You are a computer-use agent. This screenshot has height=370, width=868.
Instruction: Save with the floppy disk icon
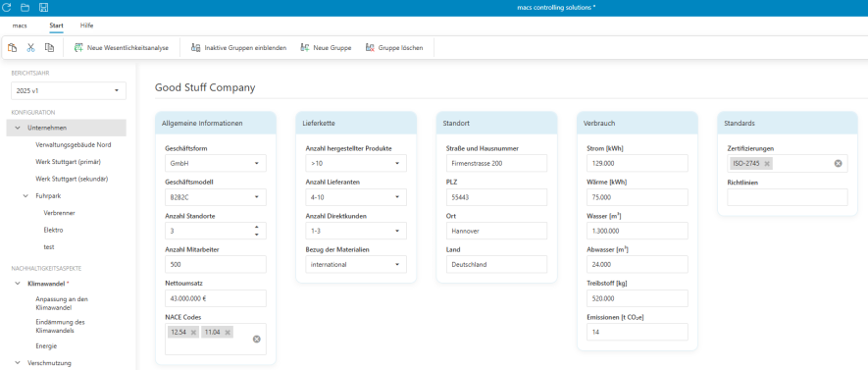[44, 7]
